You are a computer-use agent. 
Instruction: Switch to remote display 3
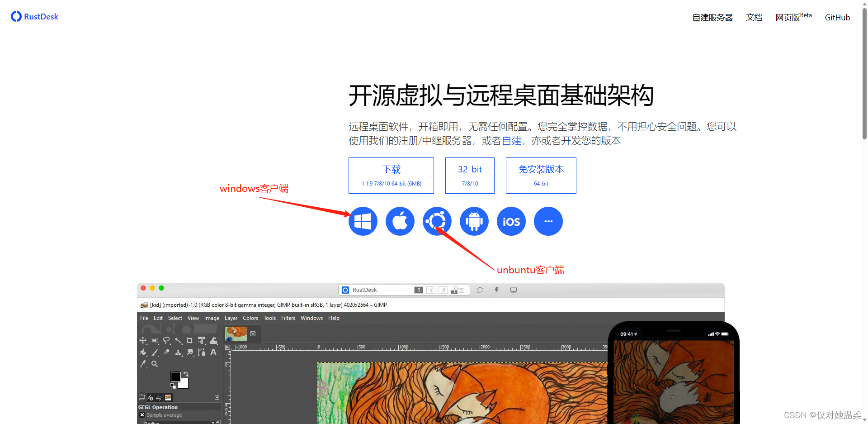coord(443,290)
